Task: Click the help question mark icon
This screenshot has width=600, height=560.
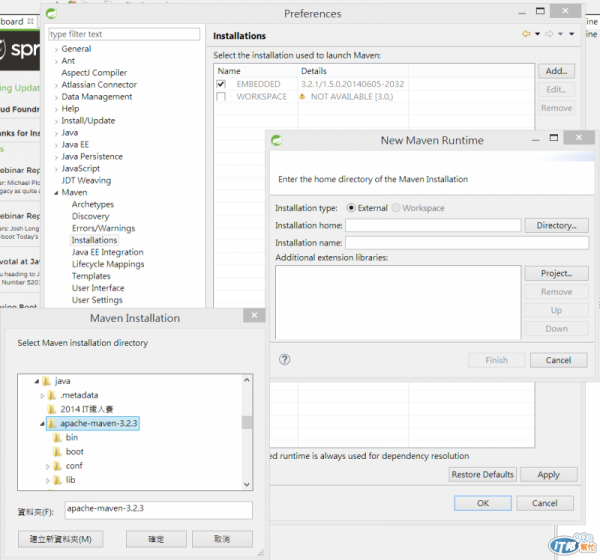Action: click(285, 359)
